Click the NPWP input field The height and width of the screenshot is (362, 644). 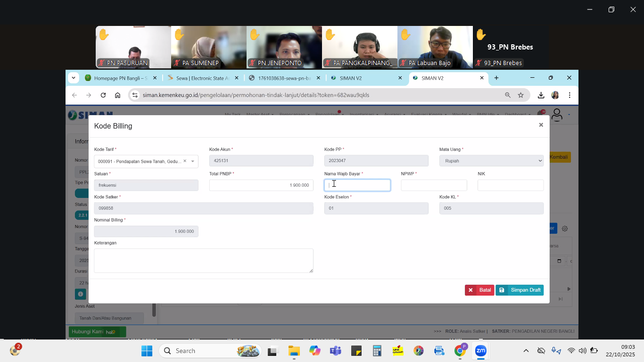(x=434, y=185)
